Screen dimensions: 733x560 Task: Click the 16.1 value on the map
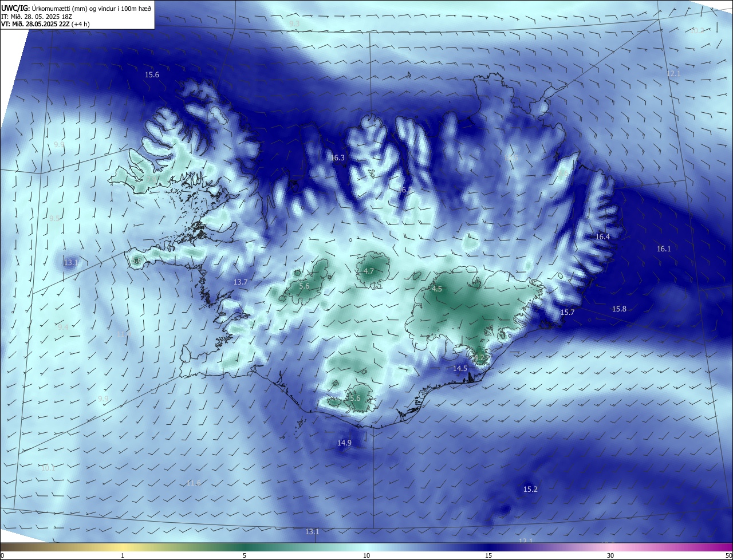[664, 249]
